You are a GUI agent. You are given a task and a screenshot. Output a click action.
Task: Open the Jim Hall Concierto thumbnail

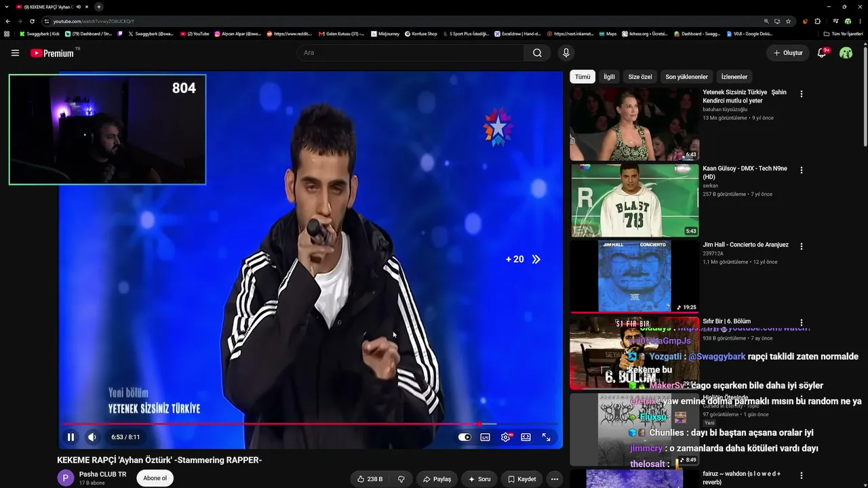(634, 277)
